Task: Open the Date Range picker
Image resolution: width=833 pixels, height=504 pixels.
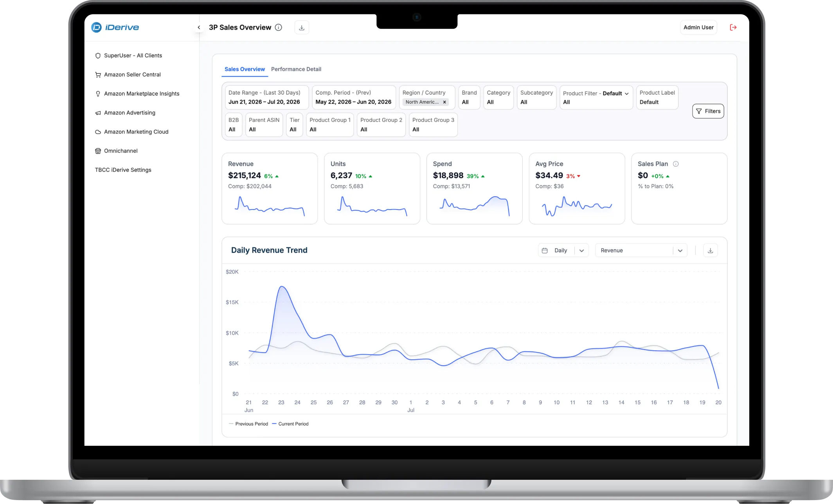Action: pos(267,97)
